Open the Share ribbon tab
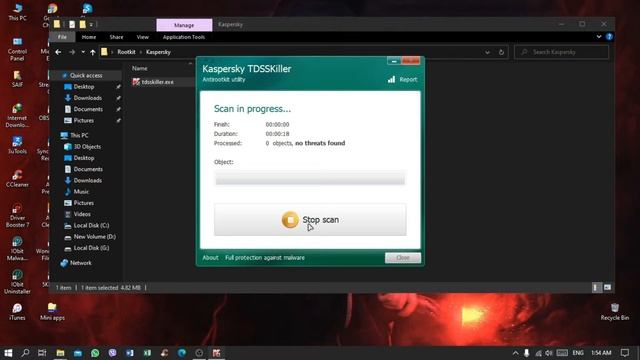Screen dimensions: 640x360 pyautogui.click(x=116, y=37)
